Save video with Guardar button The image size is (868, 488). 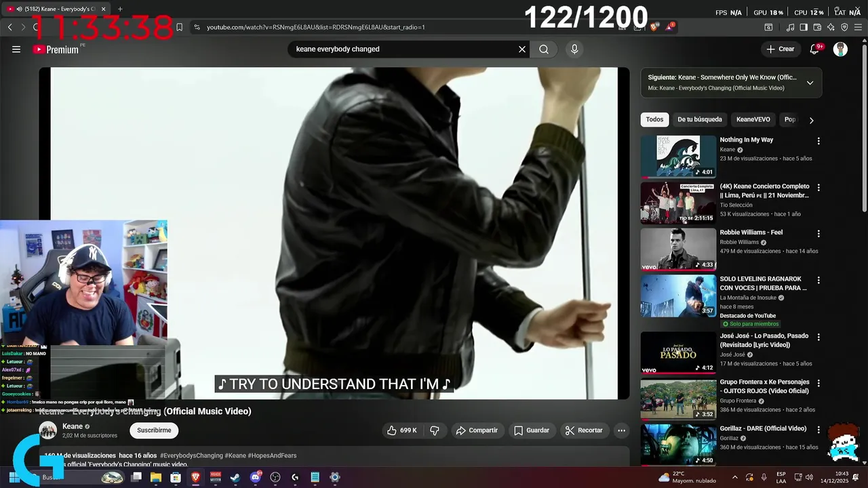(532, 430)
